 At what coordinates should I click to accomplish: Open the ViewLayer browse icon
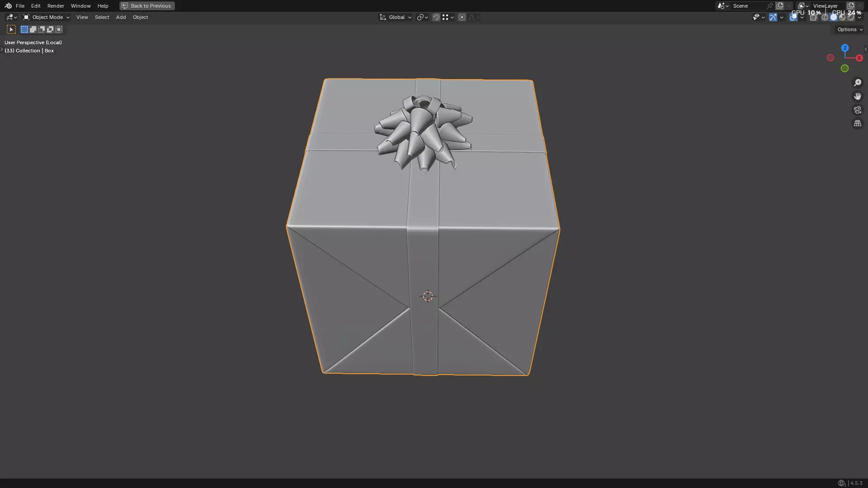point(803,6)
